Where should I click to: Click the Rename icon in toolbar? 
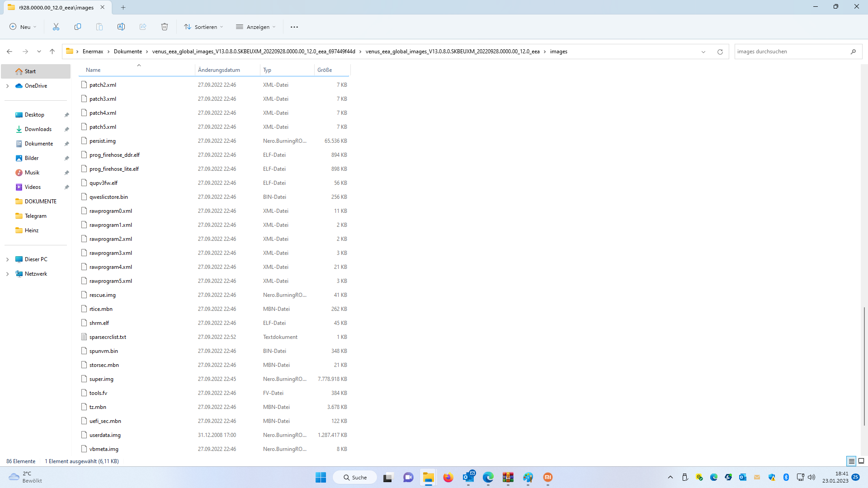pyautogui.click(x=121, y=27)
